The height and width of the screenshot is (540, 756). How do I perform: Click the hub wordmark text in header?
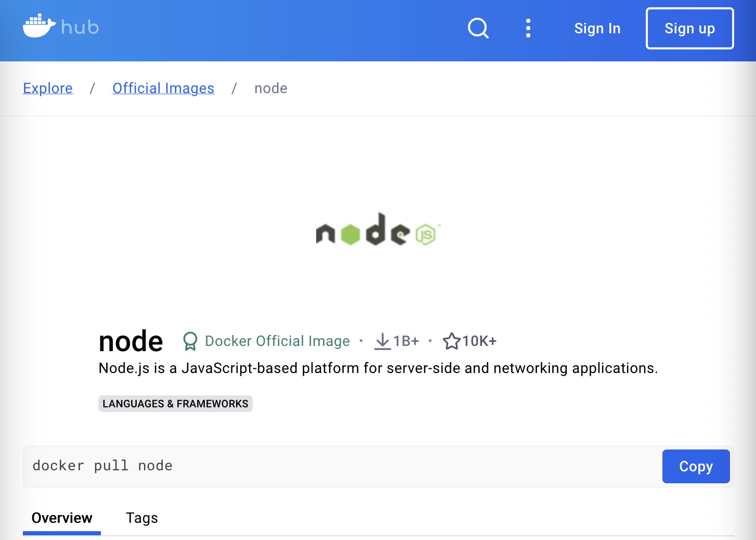tap(80, 27)
